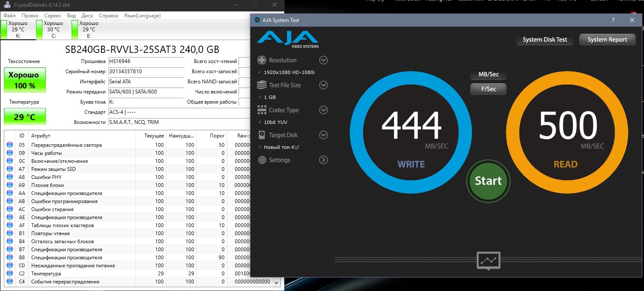Expand the Codec Type dropdown chevron
Image resolution: width=644 pixels, height=291 pixels.
[323, 110]
